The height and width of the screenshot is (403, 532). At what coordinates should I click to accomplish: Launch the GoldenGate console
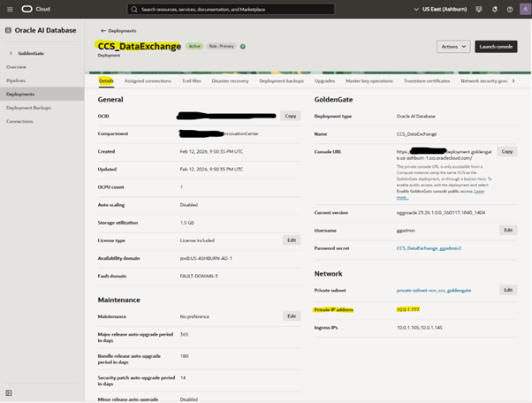[x=496, y=47]
